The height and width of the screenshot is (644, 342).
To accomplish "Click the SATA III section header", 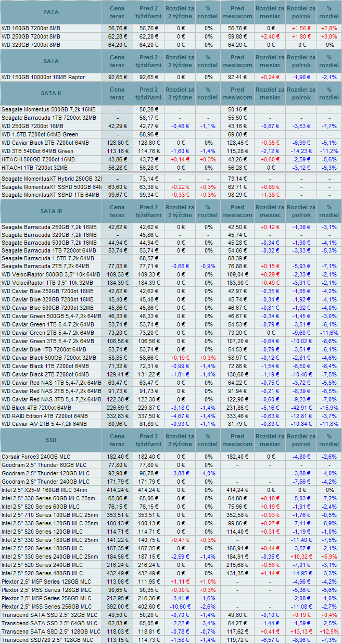I will 51,211.
